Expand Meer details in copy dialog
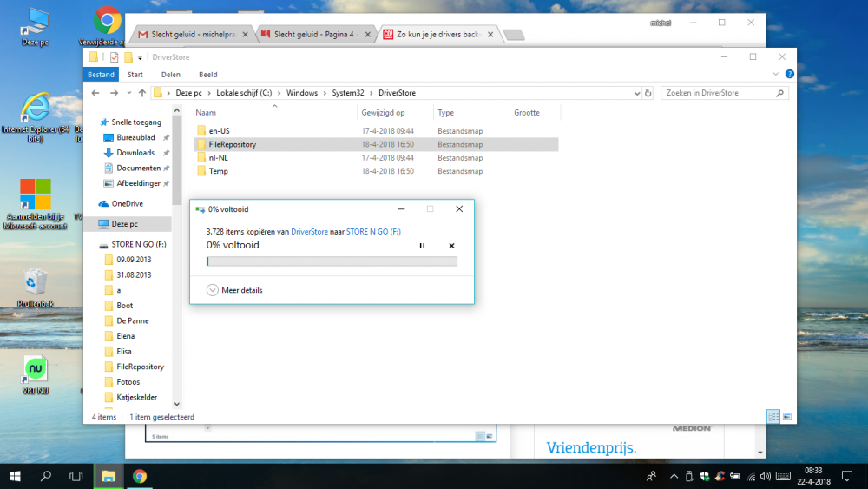The width and height of the screenshot is (868, 489). [234, 290]
